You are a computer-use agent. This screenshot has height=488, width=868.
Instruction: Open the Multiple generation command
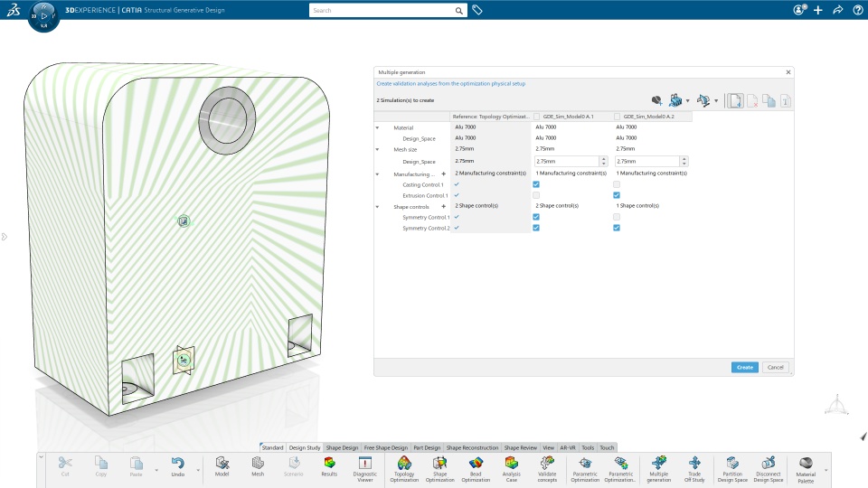click(x=659, y=469)
